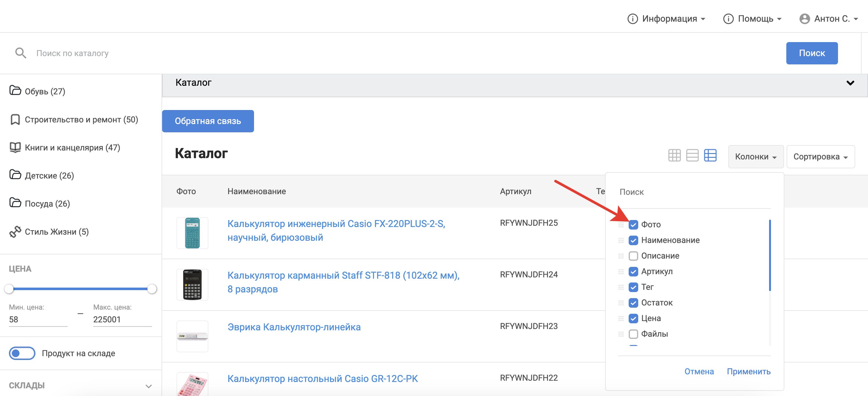The width and height of the screenshot is (868, 396).
Task: Open the Помощь dropdown menu
Action: click(752, 19)
